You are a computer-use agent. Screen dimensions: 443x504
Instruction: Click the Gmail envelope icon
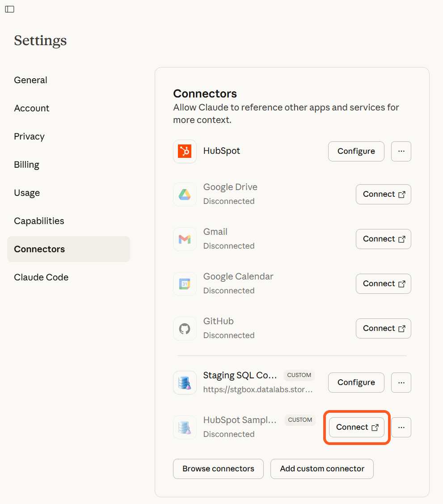coord(185,239)
